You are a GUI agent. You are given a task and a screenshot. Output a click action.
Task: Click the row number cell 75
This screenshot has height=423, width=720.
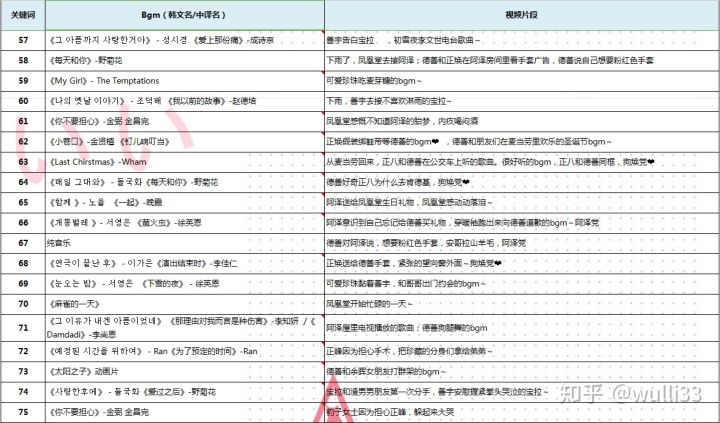tap(23, 412)
